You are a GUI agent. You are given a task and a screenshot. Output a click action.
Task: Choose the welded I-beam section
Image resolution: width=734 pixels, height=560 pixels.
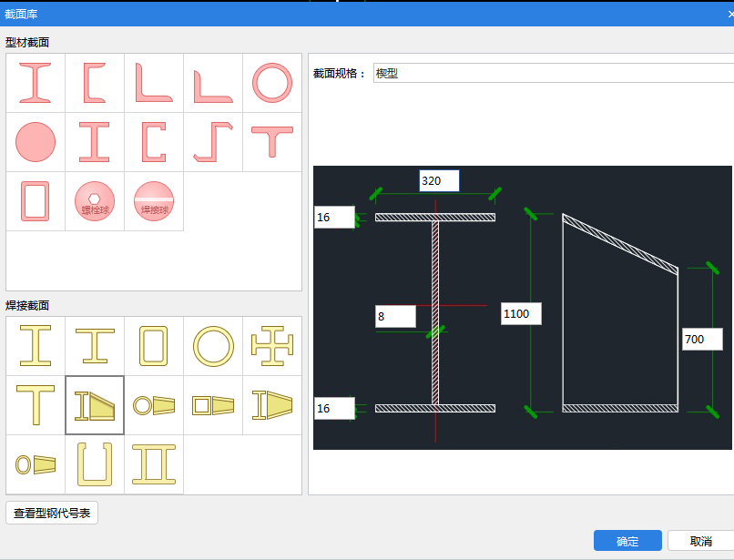click(x=36, y=346)
